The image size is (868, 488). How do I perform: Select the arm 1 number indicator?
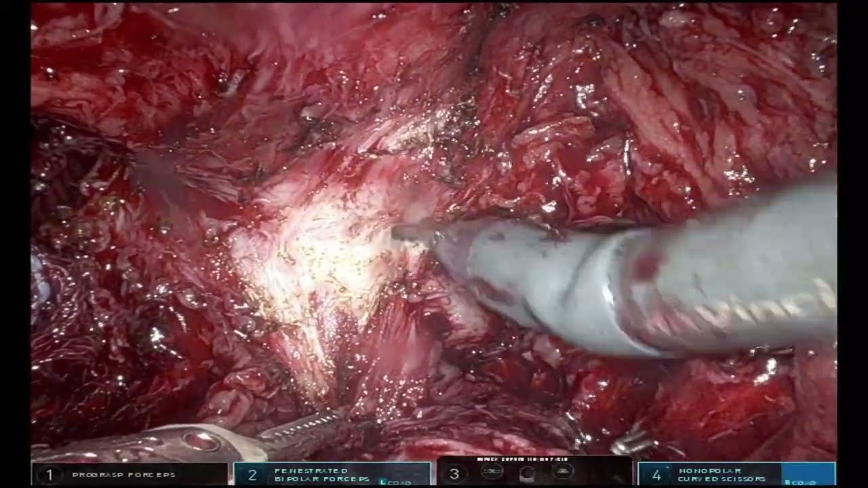(49, 475)
